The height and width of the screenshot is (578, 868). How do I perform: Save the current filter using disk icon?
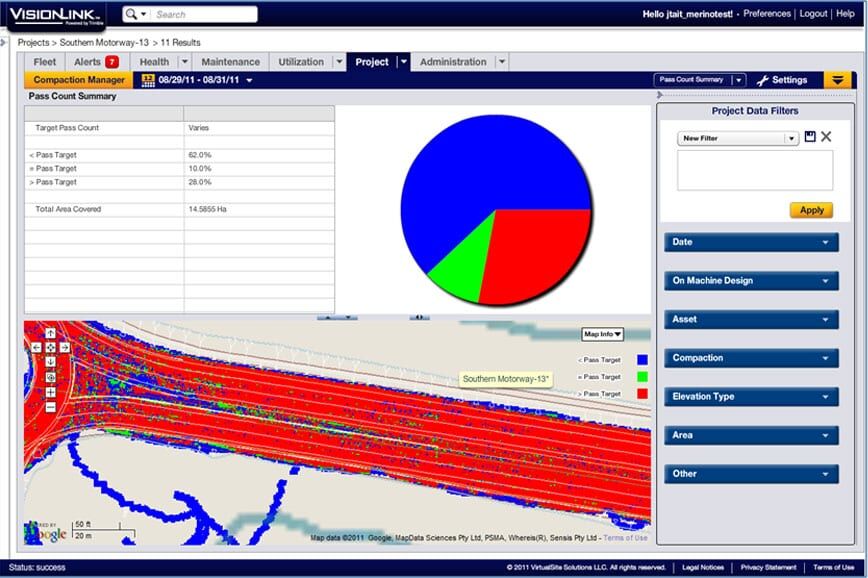coord(810,137)
